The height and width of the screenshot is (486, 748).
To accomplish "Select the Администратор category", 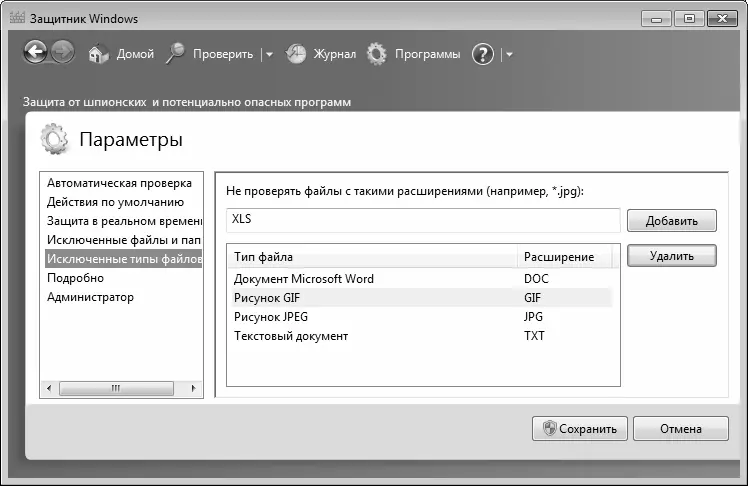I will tap(124, 297).
